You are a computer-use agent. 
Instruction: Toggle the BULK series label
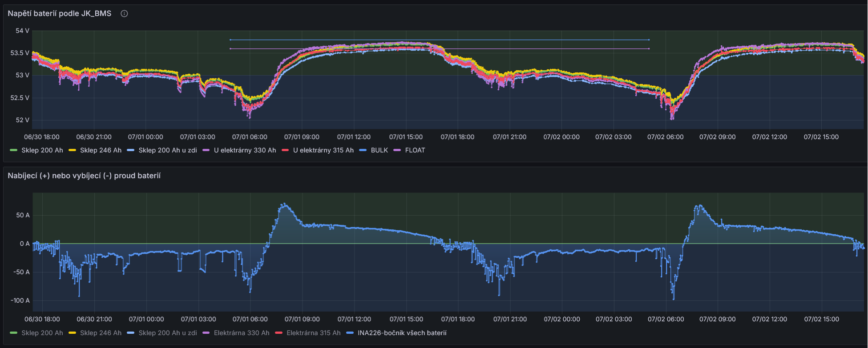(x=379, y=150)
